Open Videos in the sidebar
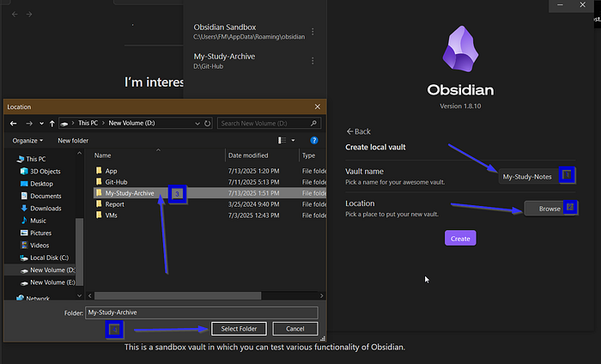 point(34,246)
